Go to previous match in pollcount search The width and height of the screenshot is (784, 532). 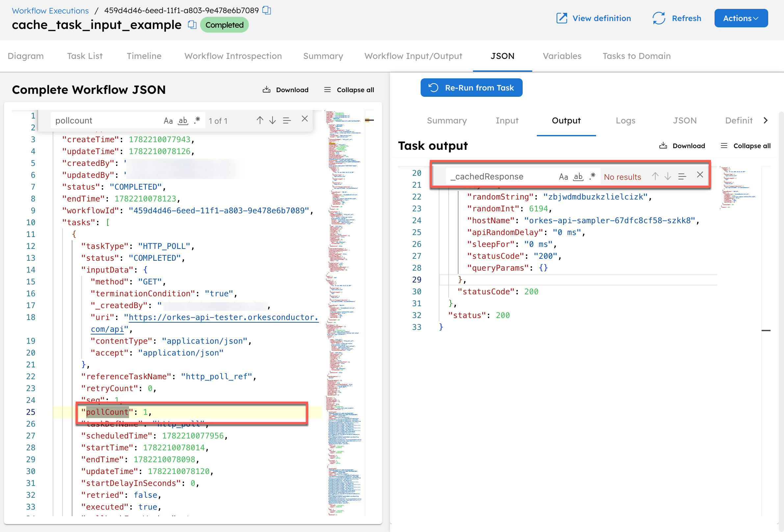coord(259,120)
